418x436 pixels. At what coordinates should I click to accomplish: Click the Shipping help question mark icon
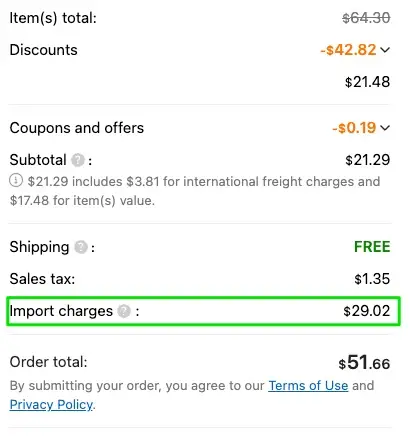[x=81, y=247]
